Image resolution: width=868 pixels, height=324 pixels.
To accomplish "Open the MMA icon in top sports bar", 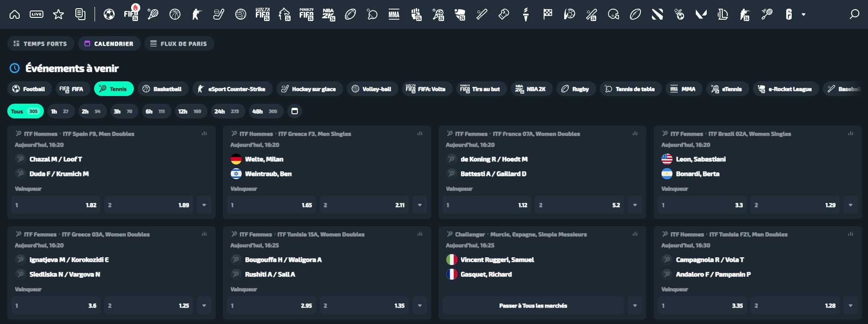I will coord(394,14).
